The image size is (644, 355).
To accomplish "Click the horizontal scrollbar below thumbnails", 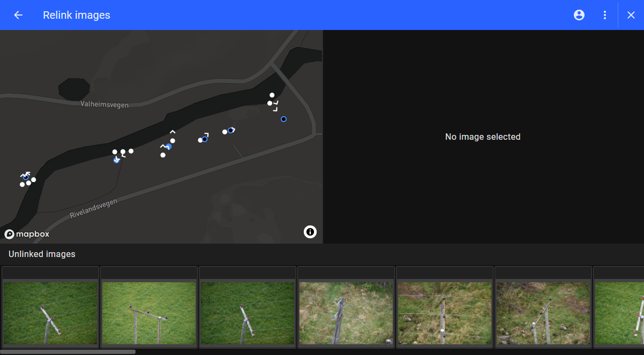I will coord(68,352).
